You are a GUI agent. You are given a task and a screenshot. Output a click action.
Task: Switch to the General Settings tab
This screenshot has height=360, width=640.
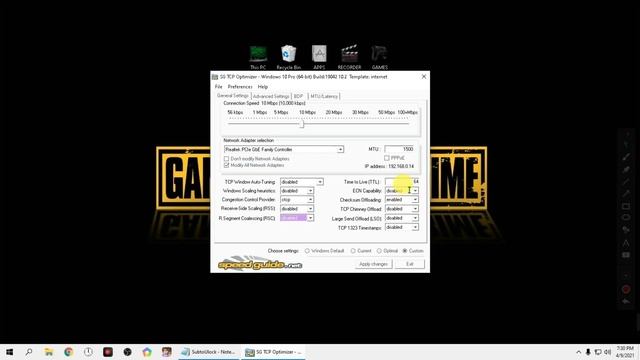(x=233, y=96)
